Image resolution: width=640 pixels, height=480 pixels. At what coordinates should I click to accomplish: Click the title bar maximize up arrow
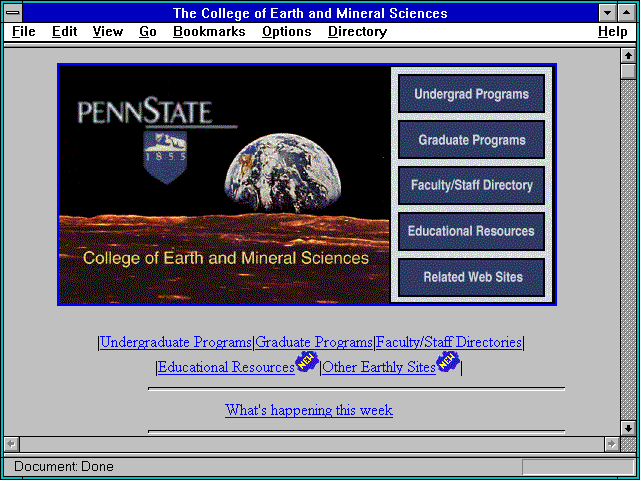tap(627, 13)
